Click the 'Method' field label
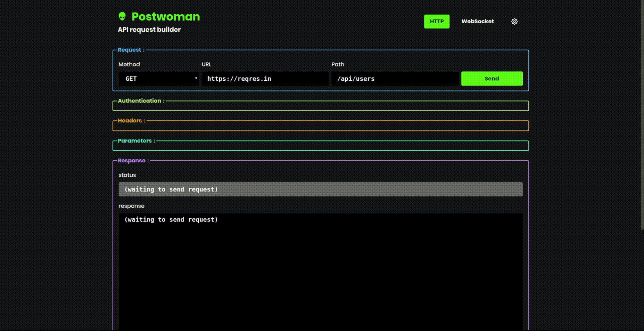Screen dimensions: 644x331 tap(129, 64)
